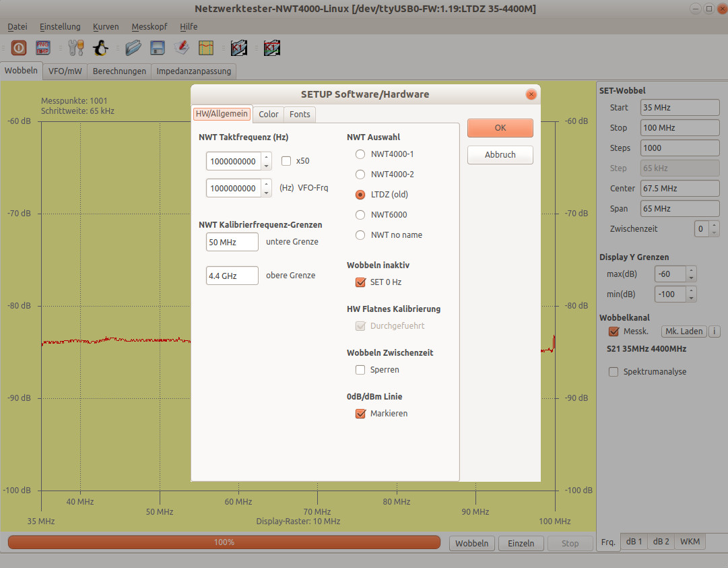This screenshot has width=728, height=568.
Task: Select the NWT6000 radio option
Action: point(360,215)
